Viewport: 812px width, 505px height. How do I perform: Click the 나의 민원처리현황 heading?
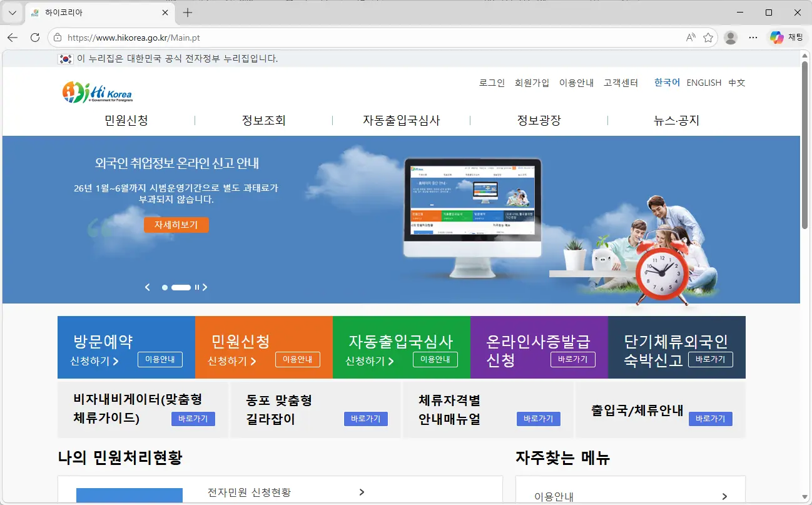pos(120,458)
